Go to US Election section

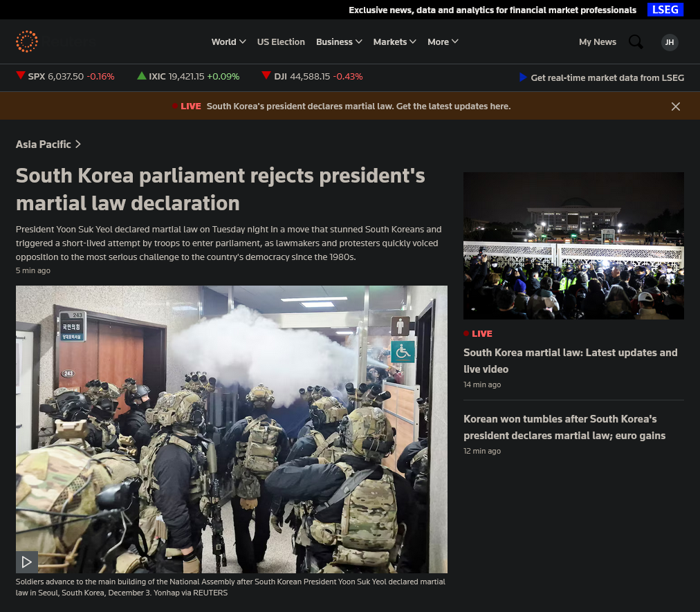(x=281, y=42)
